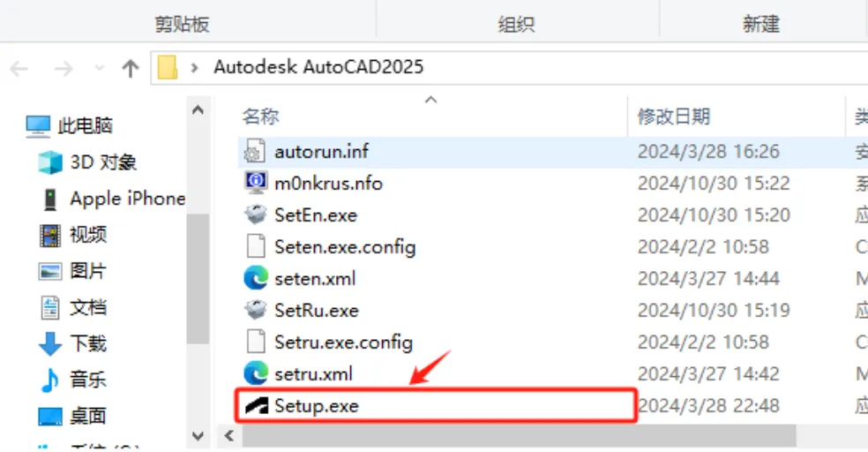Select the Setru.exe.config file name

344,343
